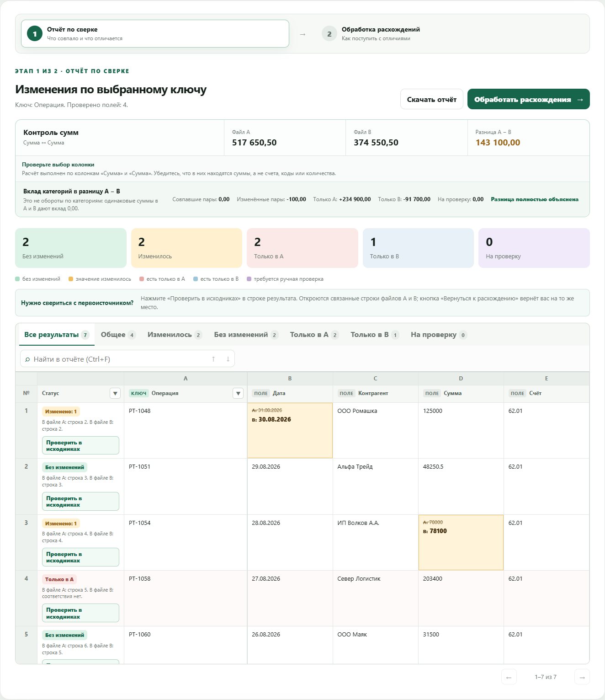Click the blue Только в B summary card
The height and width of the screenshot is (700, 605).
point(418,248)
